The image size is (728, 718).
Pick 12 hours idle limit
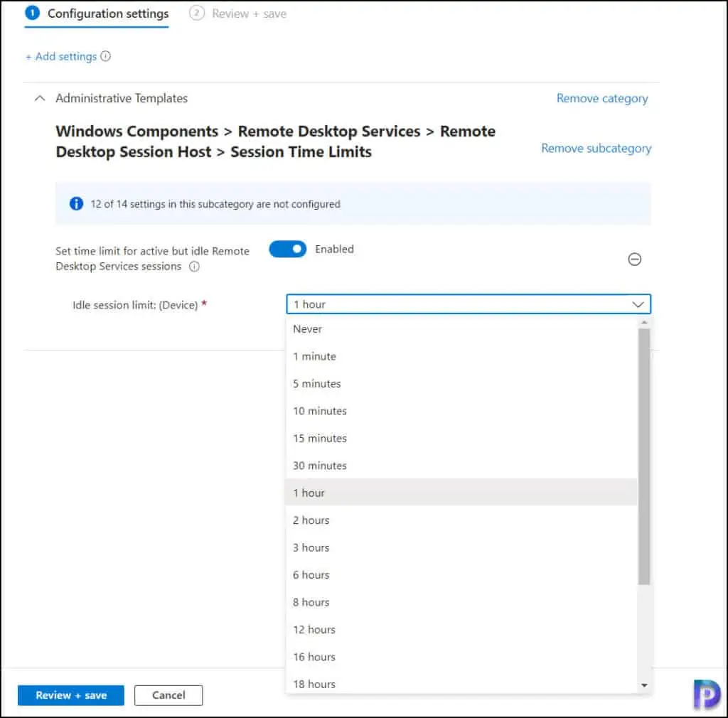click(x=461, y=630)
